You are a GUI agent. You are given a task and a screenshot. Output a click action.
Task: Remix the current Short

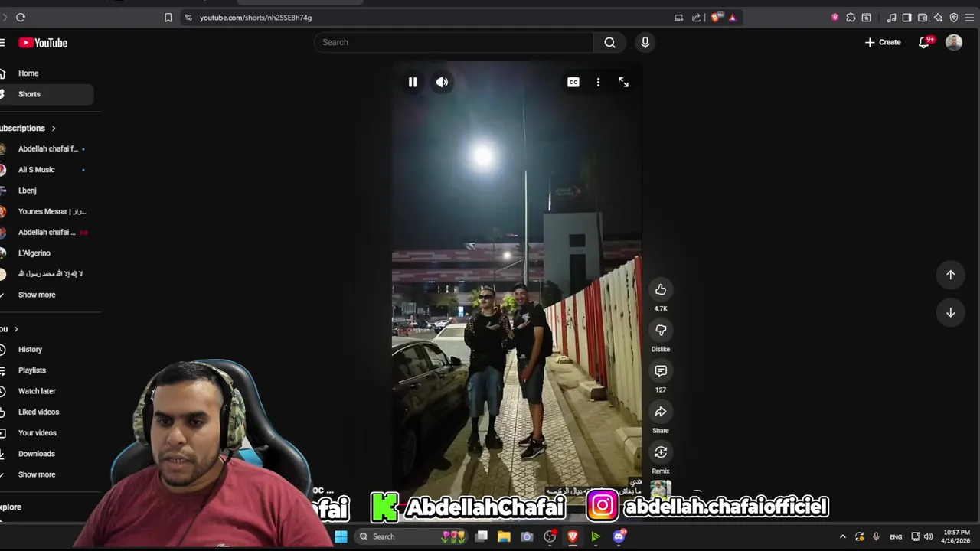(x=661, y=452)
